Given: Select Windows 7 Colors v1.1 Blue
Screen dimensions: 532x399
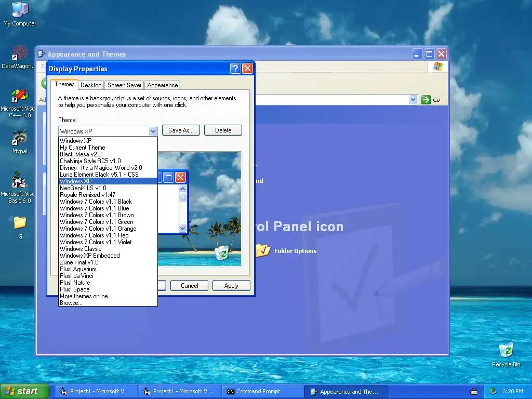Looking at the screenshot, I should point(108,208).
